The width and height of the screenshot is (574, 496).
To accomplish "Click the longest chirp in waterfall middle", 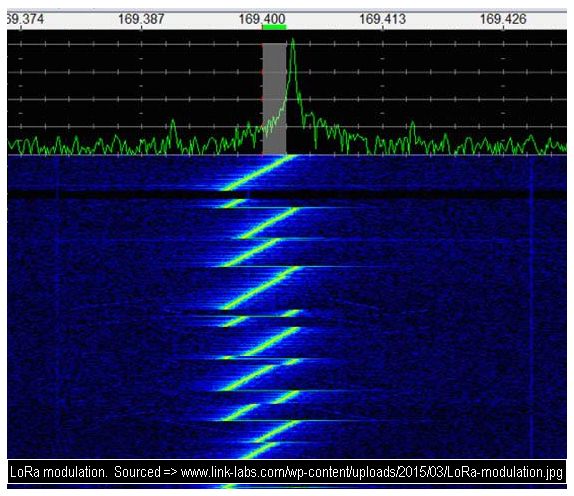I will click(261, 288).
